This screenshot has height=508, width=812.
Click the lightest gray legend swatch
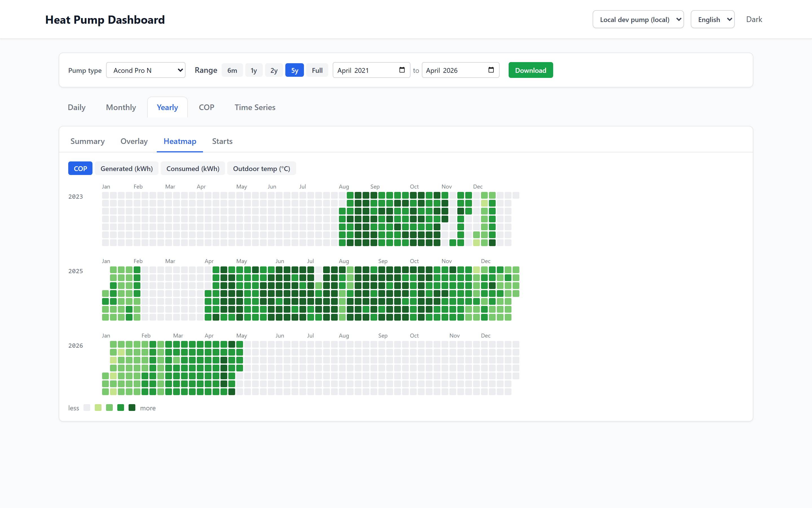[87, 408]
